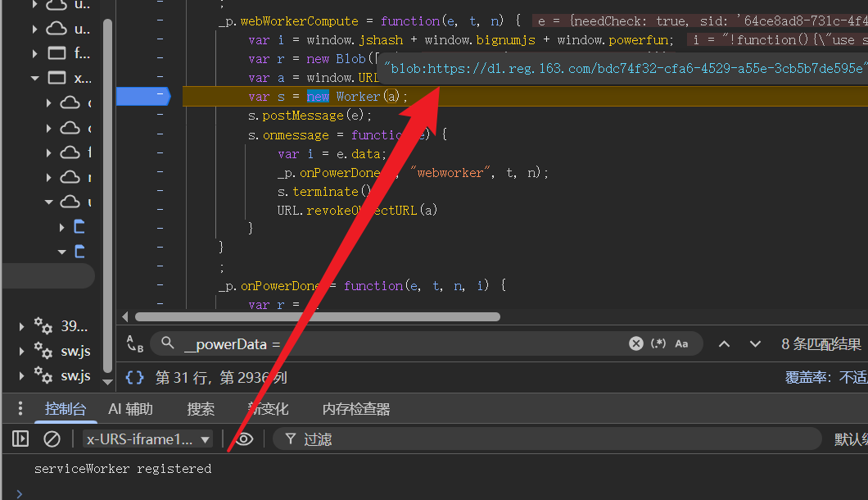The image size is (868, 500).
Task: Click the scroll-left arrow under code
Action: point(125,316)
